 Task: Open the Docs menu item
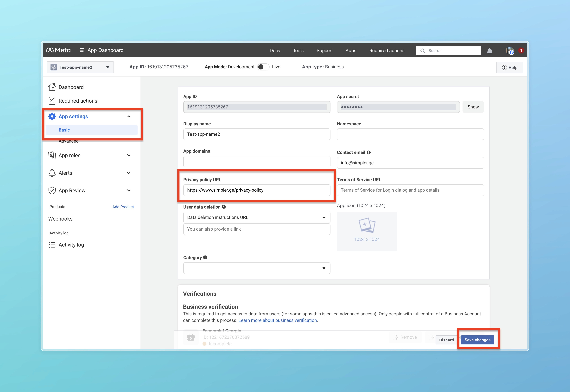(x=275, y=51)
